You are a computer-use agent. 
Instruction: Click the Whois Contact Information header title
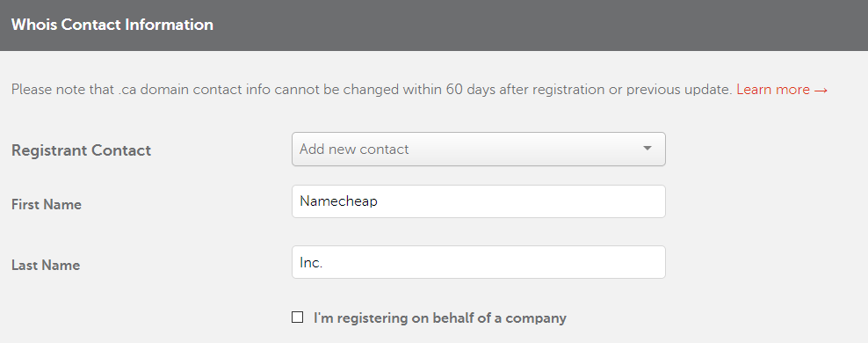pyautogui.click(x=112, y=25)
